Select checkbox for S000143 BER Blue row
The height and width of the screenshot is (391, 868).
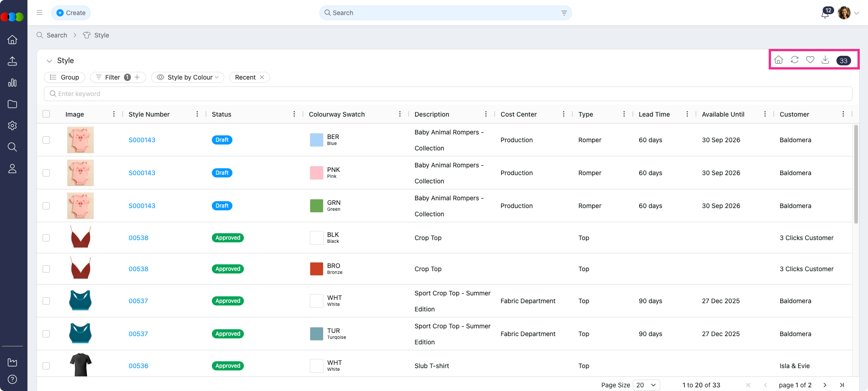tap(46, 140)
